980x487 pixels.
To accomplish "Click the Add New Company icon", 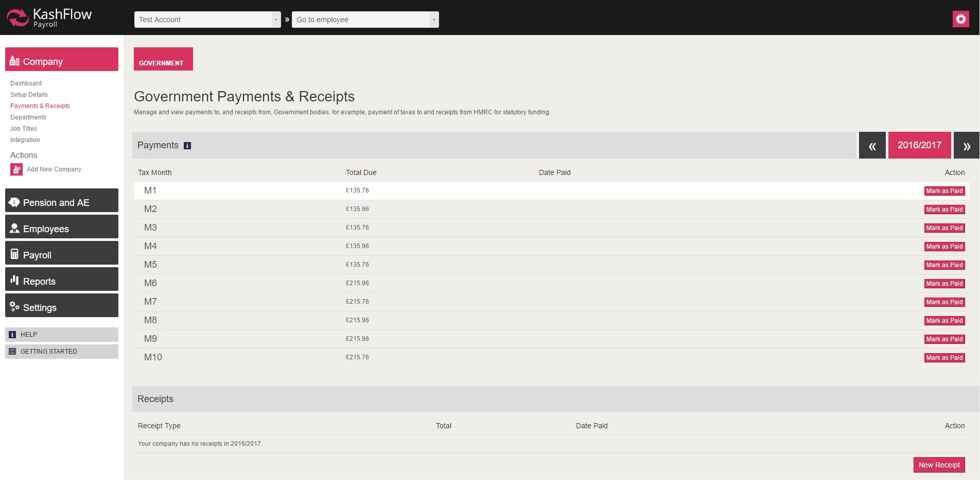I will click(x=16, y=169).
